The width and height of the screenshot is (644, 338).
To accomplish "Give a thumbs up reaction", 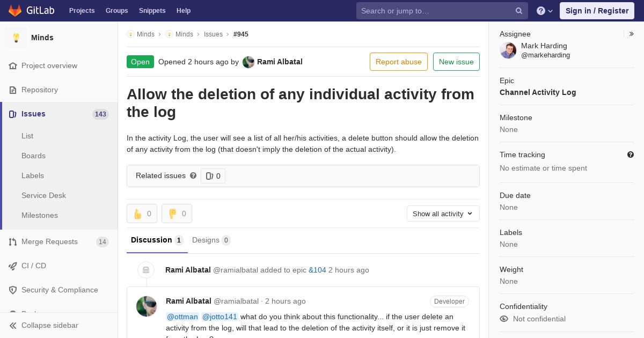I will point(142,214).
